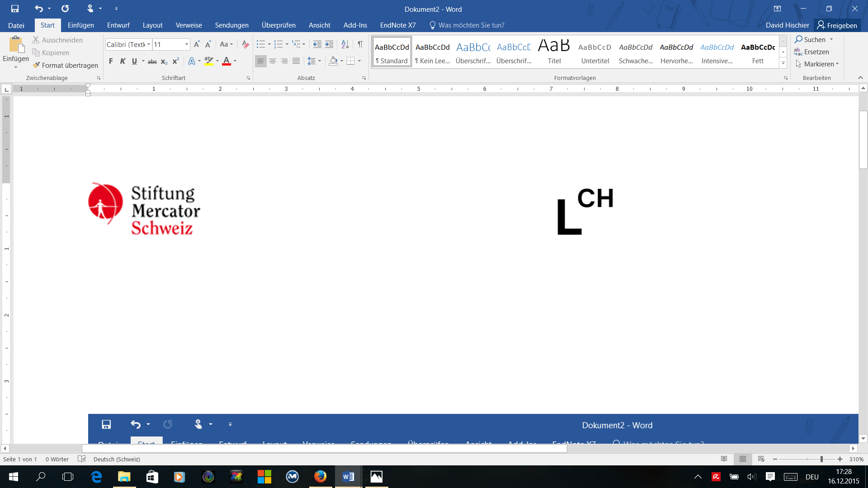Justify the text alignment
Image resolution: width=868 pixels, height=488 pixels.
point(296,61)
